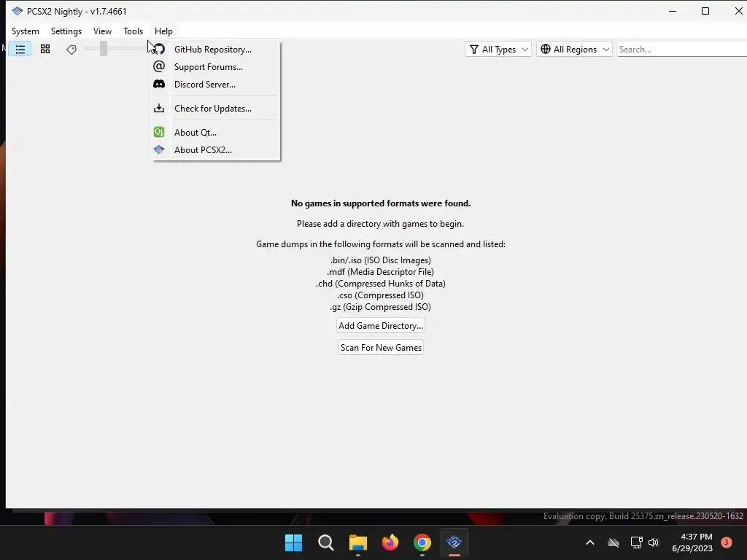Maximize the PCSX2 window
Screen dimensions: 747x560
click(x=705, y=11)
